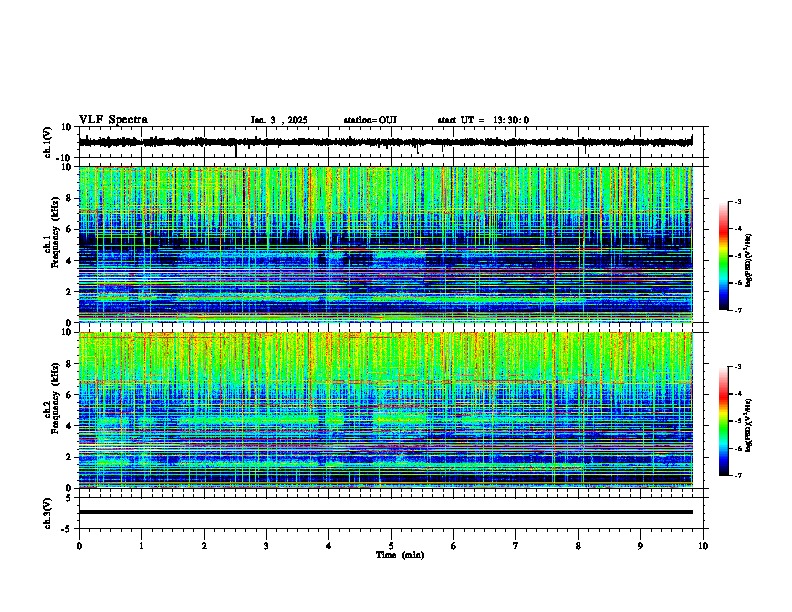792x612 pixels.
Task: Click the lower colorbar "-7" scale label
Action: [x=737, y=476]
